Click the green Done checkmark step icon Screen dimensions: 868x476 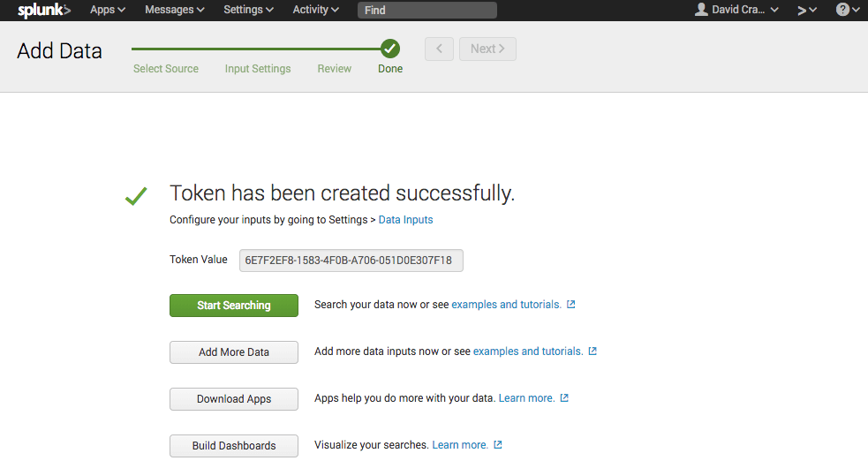point(390,49)
